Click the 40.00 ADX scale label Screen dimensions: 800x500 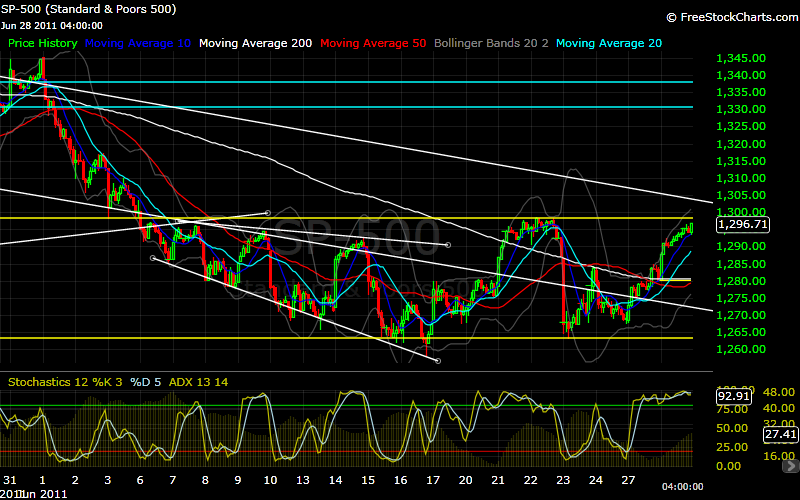(x=779, y=408)
